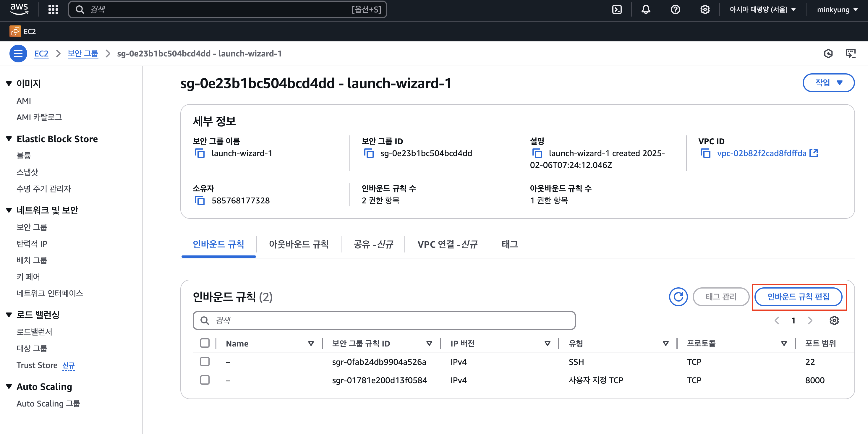Open 로드밸런서 in the sidebar
The height and width of the screenshot is (434, 868).
34,332
